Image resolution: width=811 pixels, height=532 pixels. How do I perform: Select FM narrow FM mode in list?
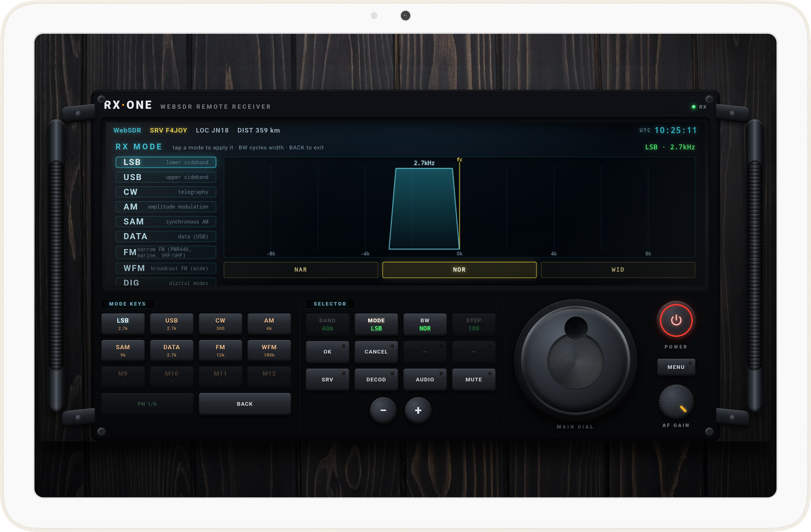(x=166, y=252)
